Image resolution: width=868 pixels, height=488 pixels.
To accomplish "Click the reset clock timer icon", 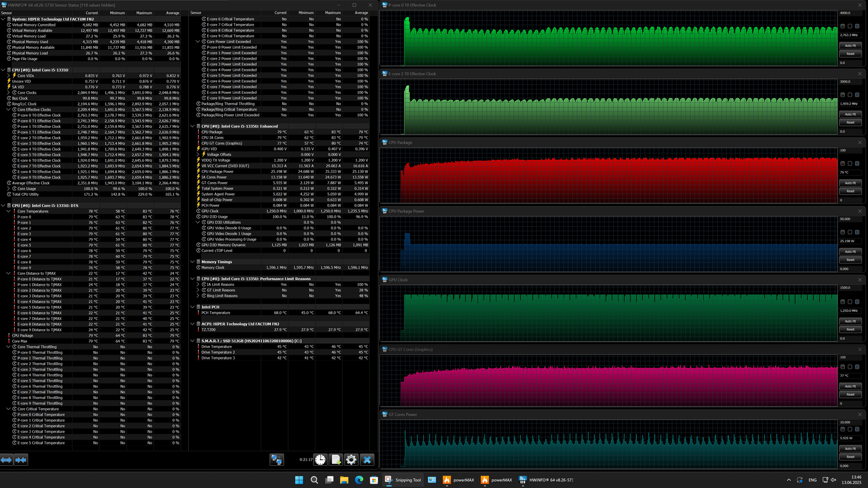I will 321,460.
